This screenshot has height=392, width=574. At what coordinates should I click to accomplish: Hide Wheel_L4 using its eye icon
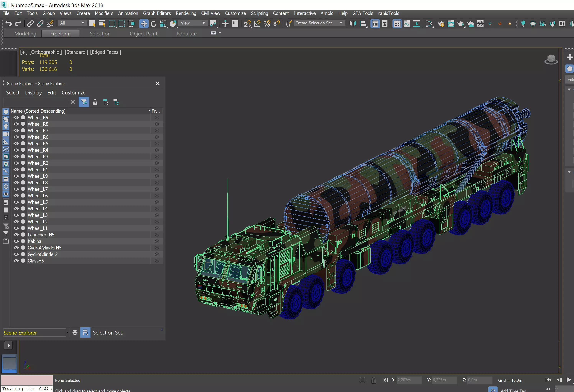pyautogui.click(x=16, y=209)
